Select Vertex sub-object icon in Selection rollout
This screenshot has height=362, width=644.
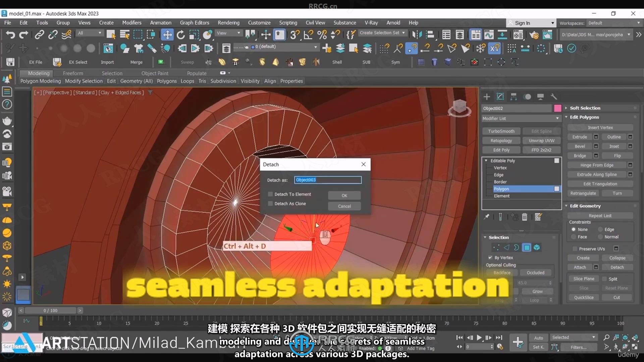[x=496, y=248]
